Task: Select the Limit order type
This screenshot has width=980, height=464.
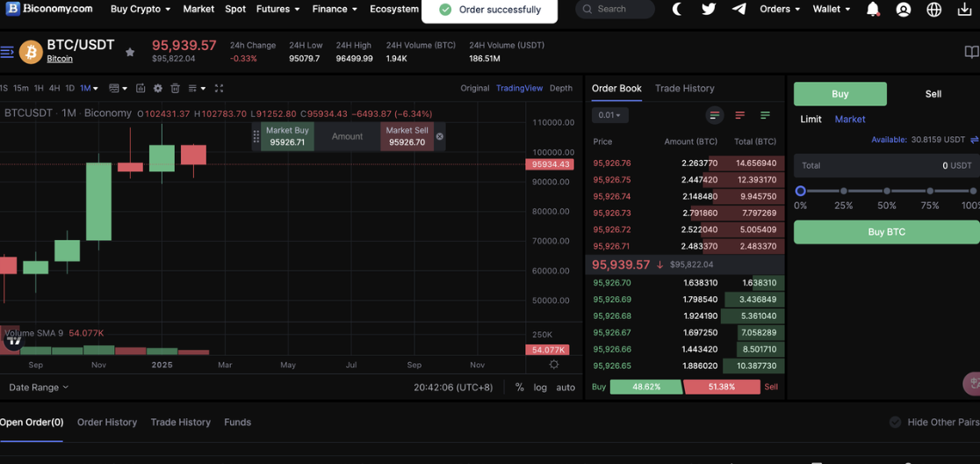Action: click(x=811, y=119)
